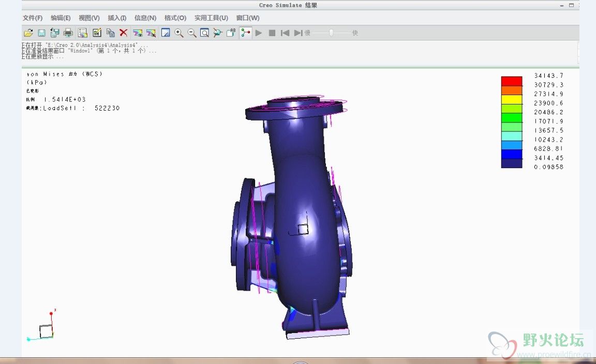Adjust the animation speed slider handle
This screenshot has width=596, height=364.
pyautogui.click(x=331, y=33)
